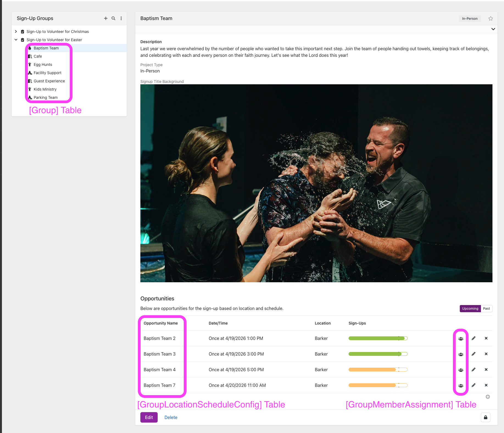Add a new opportunity with the plus circle
Screen dimensions: 504x433
coord(488,397)
